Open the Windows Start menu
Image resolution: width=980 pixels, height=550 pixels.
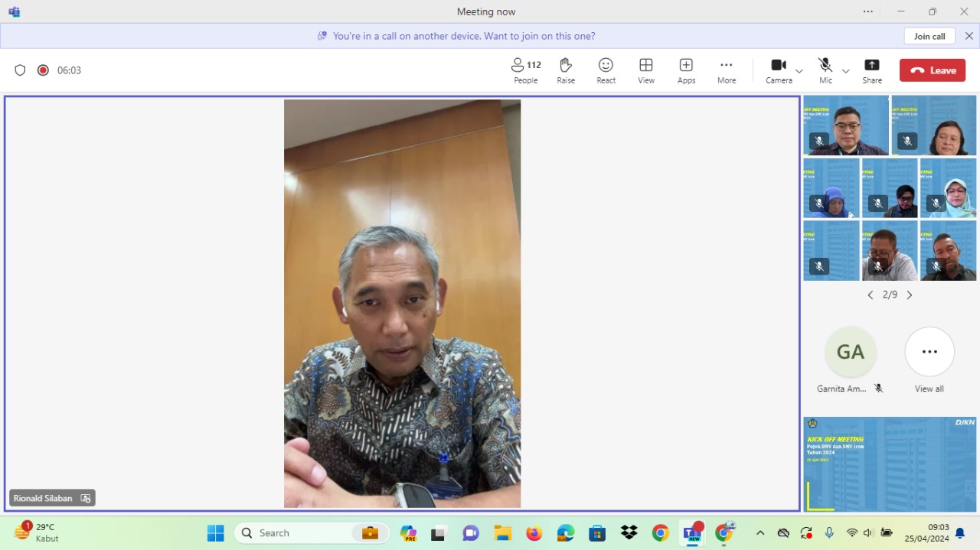(x=215, y=532)
